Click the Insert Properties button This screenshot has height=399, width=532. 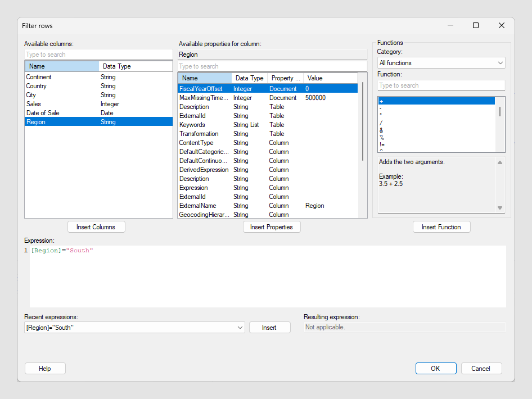coord(272,227)
